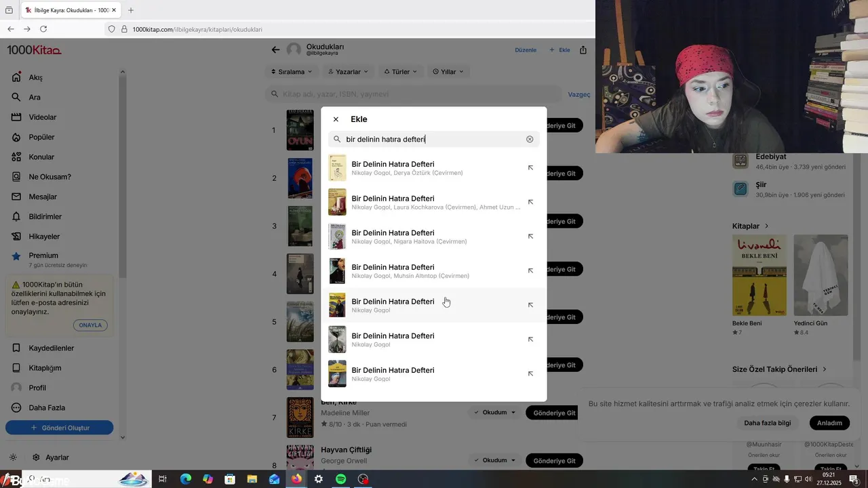Open a new browser tab
This screenshot has width=868, height=488.
pyautogui.click(x=131, y=10)
